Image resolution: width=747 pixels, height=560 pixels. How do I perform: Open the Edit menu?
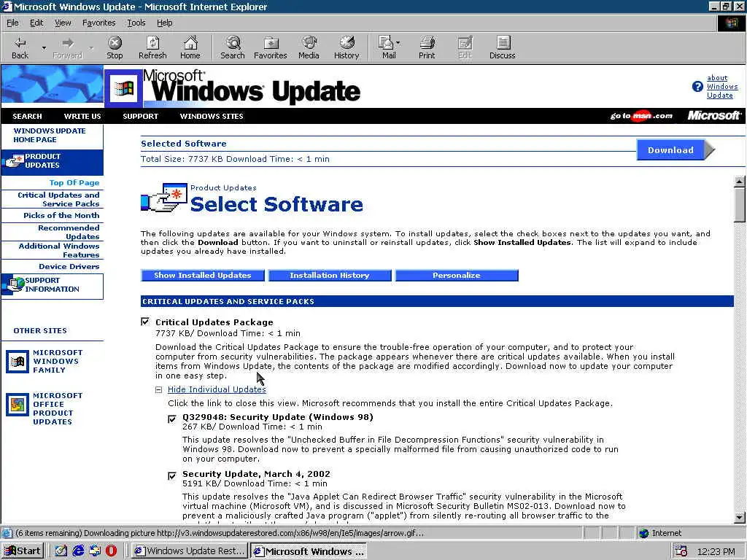pyautogui.click(x=36, y=23)
